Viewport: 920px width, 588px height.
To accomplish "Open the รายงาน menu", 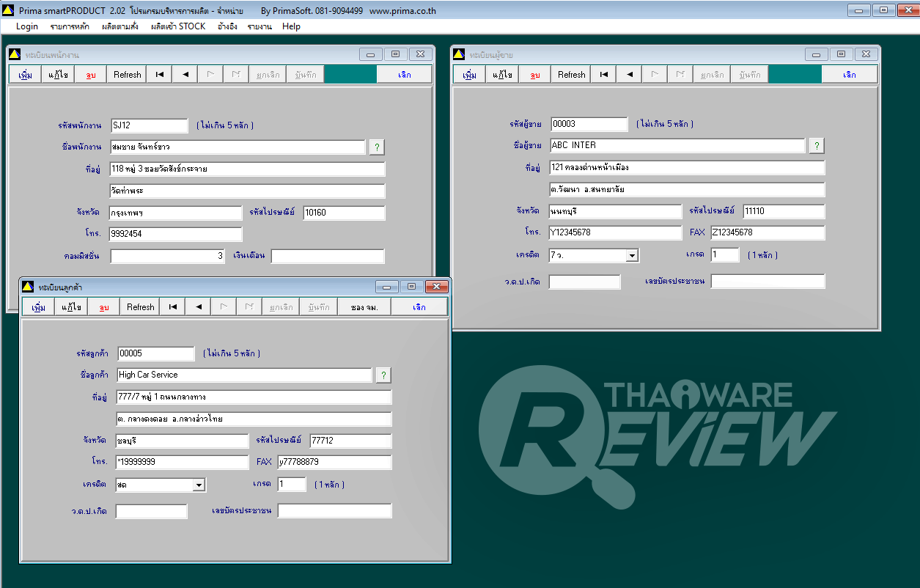I will point(260,26).
